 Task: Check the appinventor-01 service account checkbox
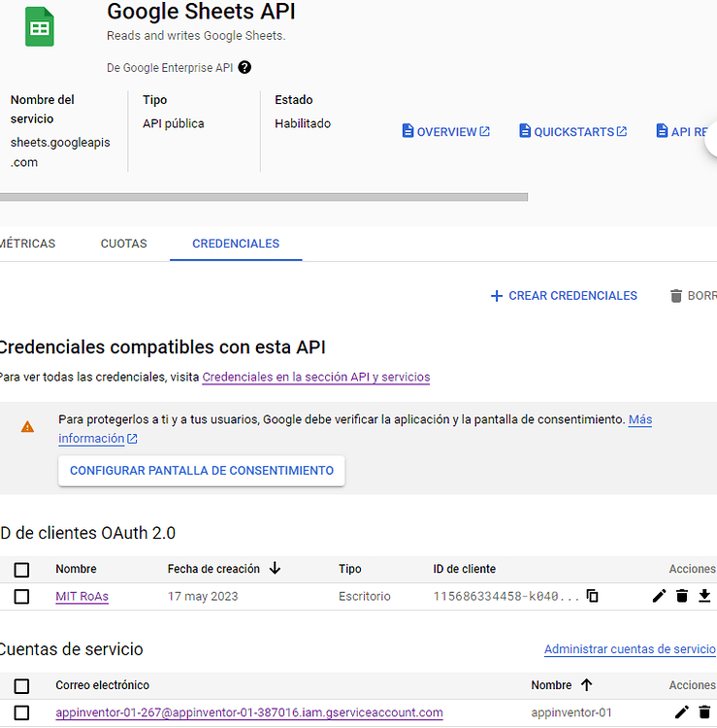coord(21,712)
